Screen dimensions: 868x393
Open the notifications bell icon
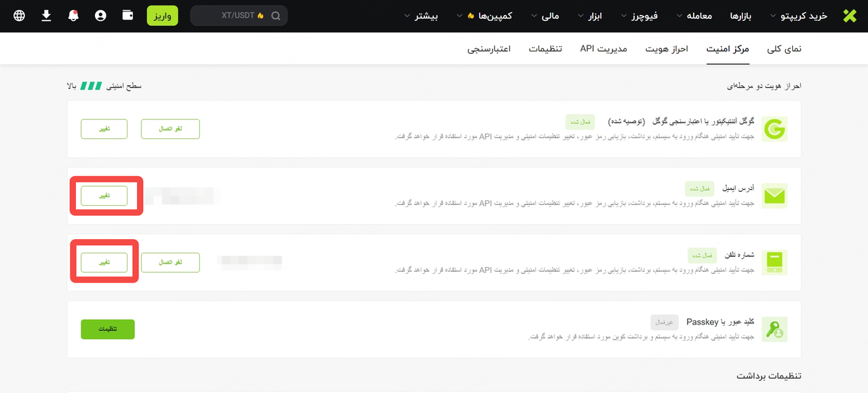(73, 16)
